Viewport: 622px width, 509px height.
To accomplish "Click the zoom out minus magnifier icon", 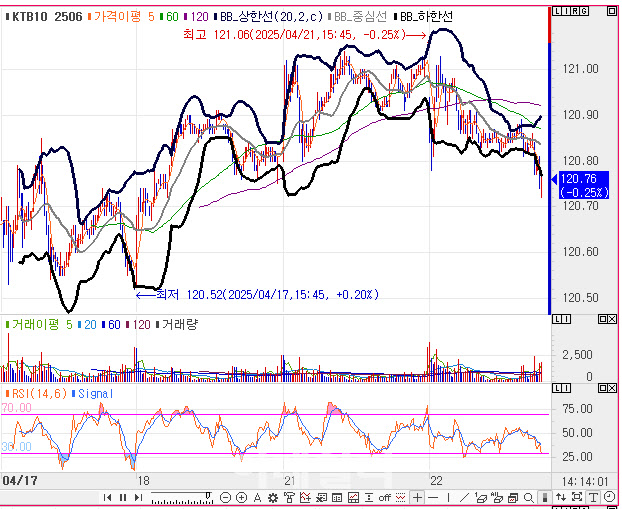I will pos(225,497).
